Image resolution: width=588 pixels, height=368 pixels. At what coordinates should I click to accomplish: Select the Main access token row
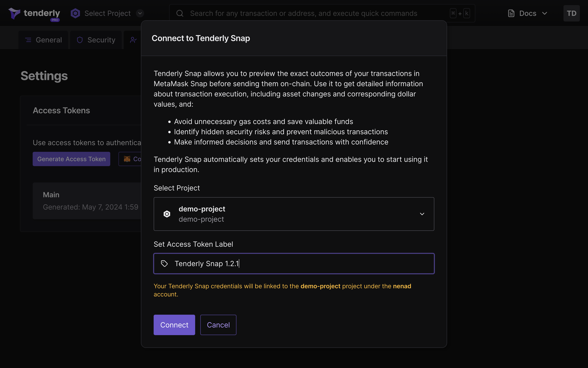point(87,201)
